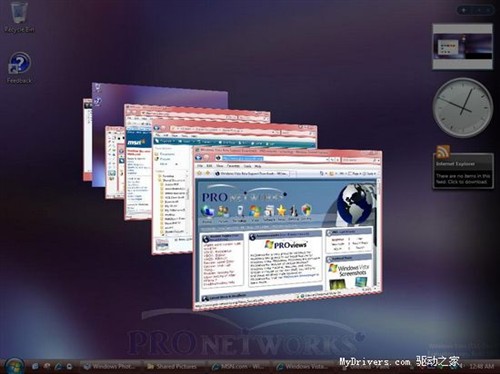Screen dimensions: 500x374
Task: Click the RSS feed icon on the sidebar gadget
Action: coord(443,151)
